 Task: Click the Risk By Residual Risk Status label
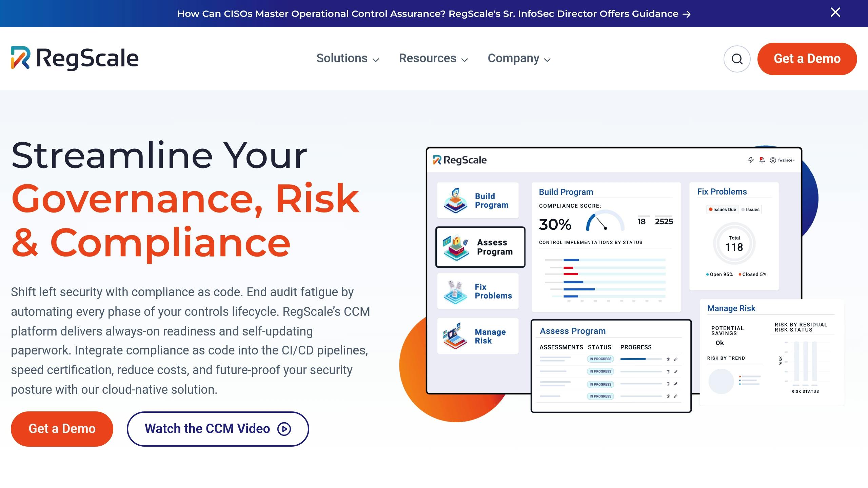tap(801, 327)
